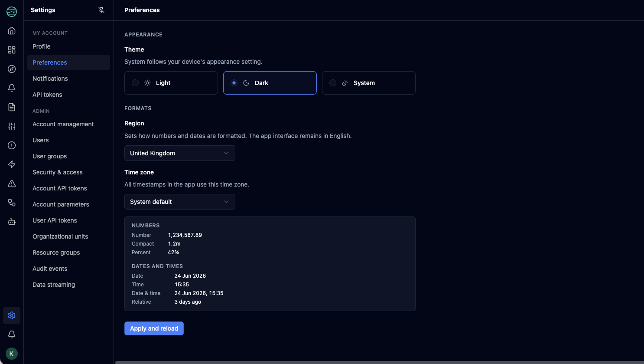Click the Apply and reload button

(154, 328)
